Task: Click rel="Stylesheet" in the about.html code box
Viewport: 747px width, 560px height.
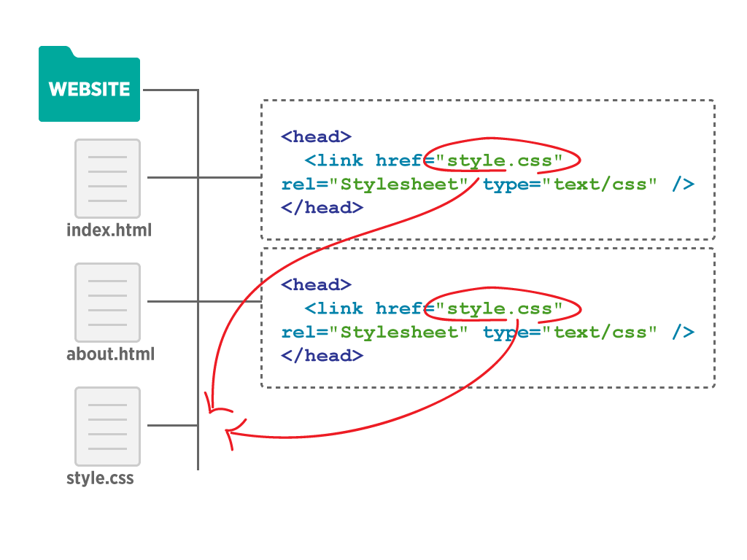Action: click(375, 332)
